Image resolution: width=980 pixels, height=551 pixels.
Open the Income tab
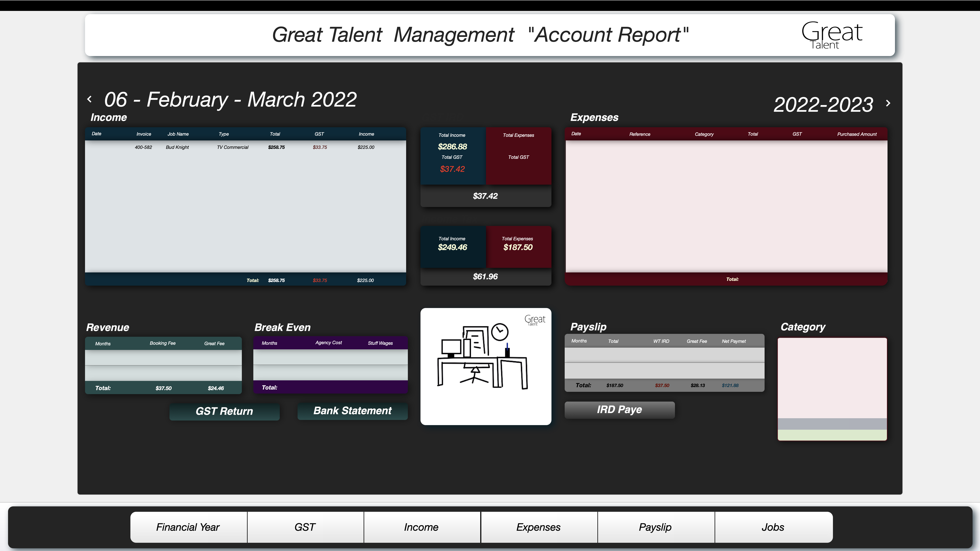coord(421,527)
